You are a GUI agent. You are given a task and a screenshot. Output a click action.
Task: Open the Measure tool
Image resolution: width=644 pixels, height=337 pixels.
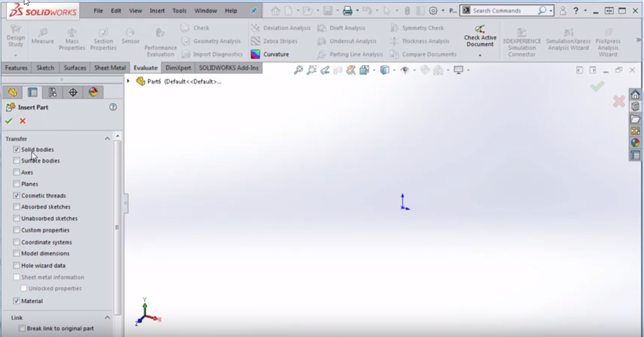(x=42, y=37)
